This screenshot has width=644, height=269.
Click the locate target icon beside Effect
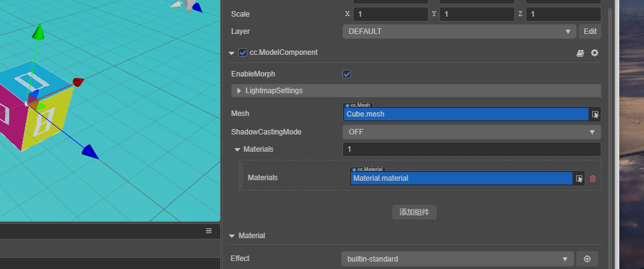coord(587,259)
